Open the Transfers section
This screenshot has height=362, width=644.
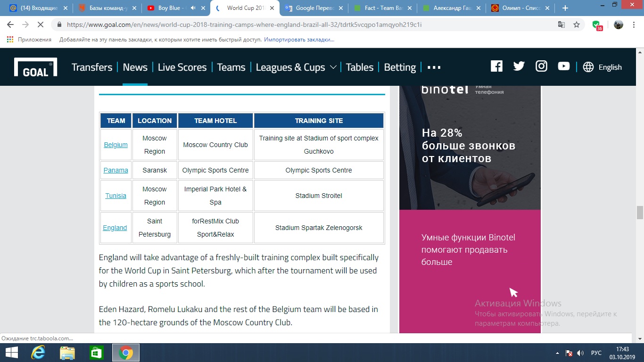(92, 67)
